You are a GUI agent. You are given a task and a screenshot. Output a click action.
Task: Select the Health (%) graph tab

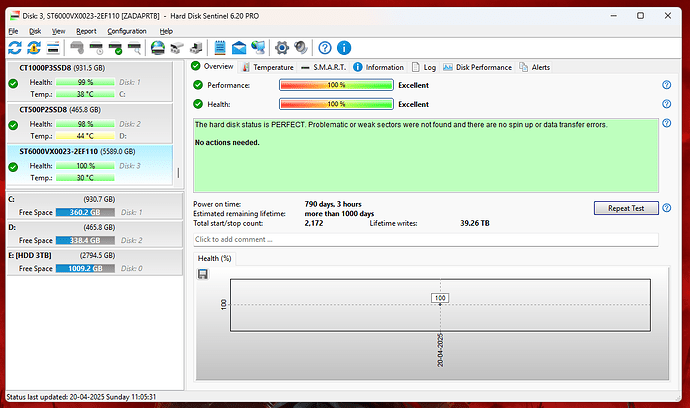click(x=214, y=258)
